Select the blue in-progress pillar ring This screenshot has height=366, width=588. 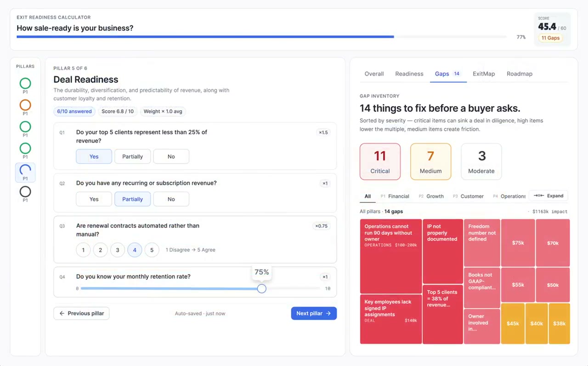click(x=25, y=170)
